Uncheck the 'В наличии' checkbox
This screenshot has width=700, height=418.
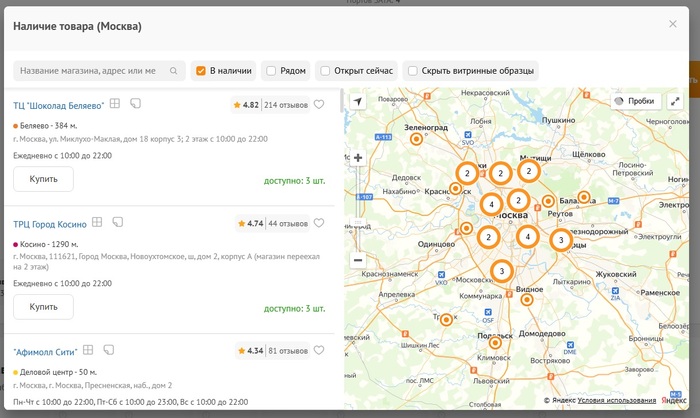201,71
